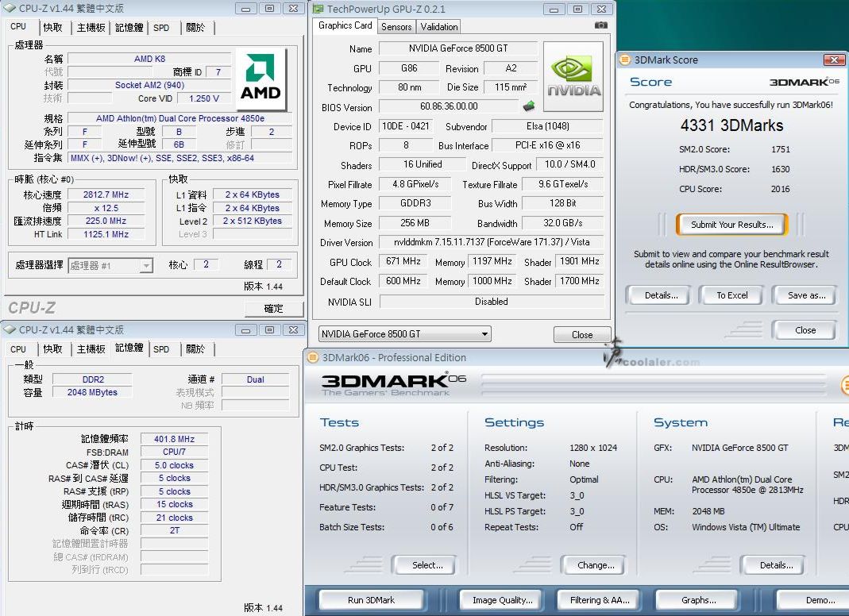Viewport: 849px width, 616px height.
Task: Click the AMD logo in CPU-Z
Action: click(260, 79)
